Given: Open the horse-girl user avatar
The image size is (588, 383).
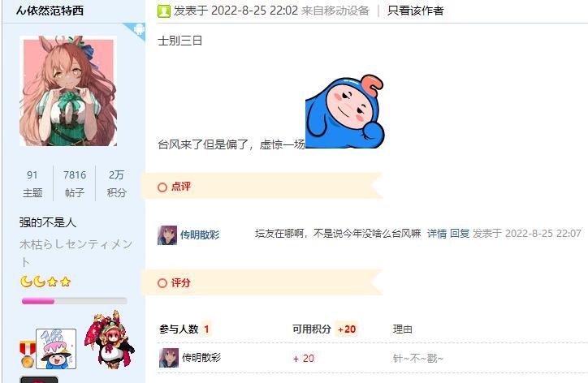Looking at the screenshot, I should (68, 91).
